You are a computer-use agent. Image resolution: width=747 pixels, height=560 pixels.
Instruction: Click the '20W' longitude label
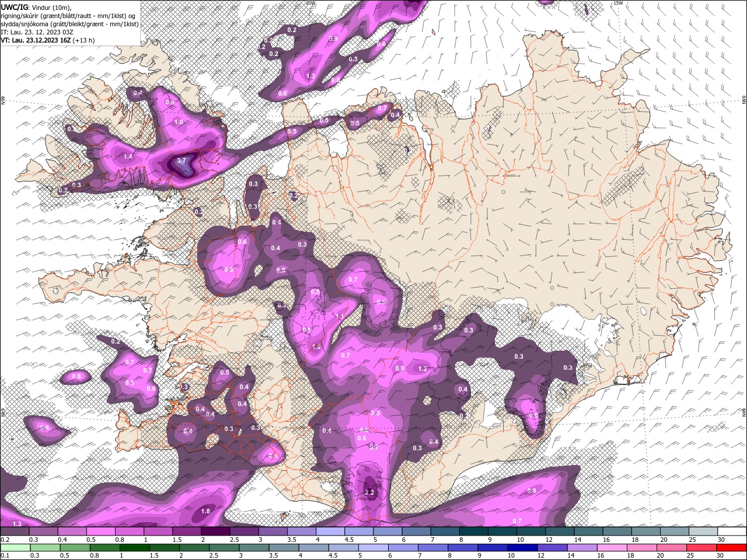click(310, 3)
